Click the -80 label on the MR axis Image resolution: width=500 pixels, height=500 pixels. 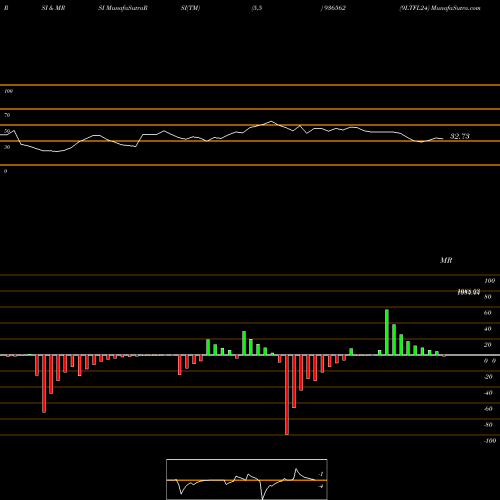click(488, 425)
